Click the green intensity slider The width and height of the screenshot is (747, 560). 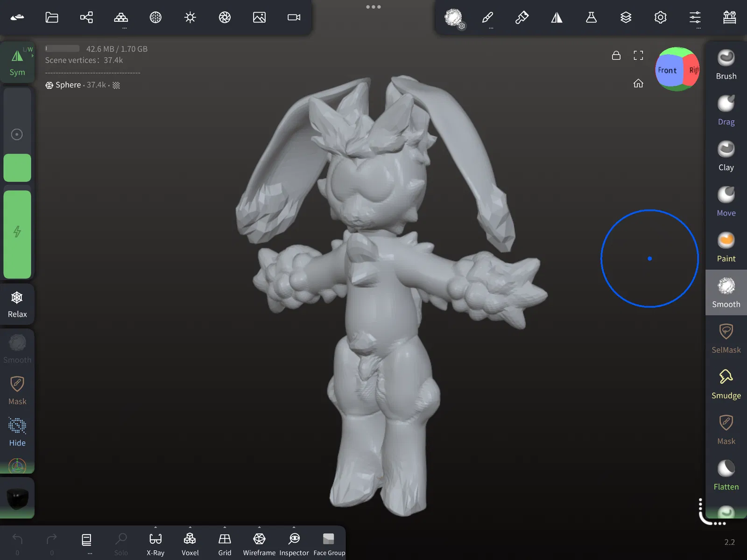pos(17,234)
